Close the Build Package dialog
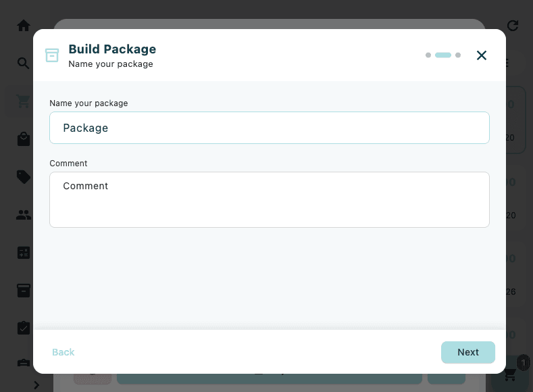Screen dimensions: 533x392 pyautogui.click(x=482, y=55)
